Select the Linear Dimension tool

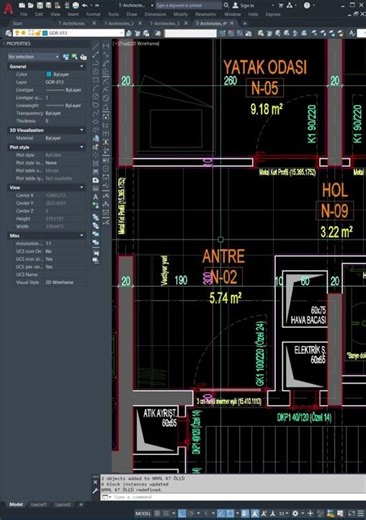[x=106, y=46]
